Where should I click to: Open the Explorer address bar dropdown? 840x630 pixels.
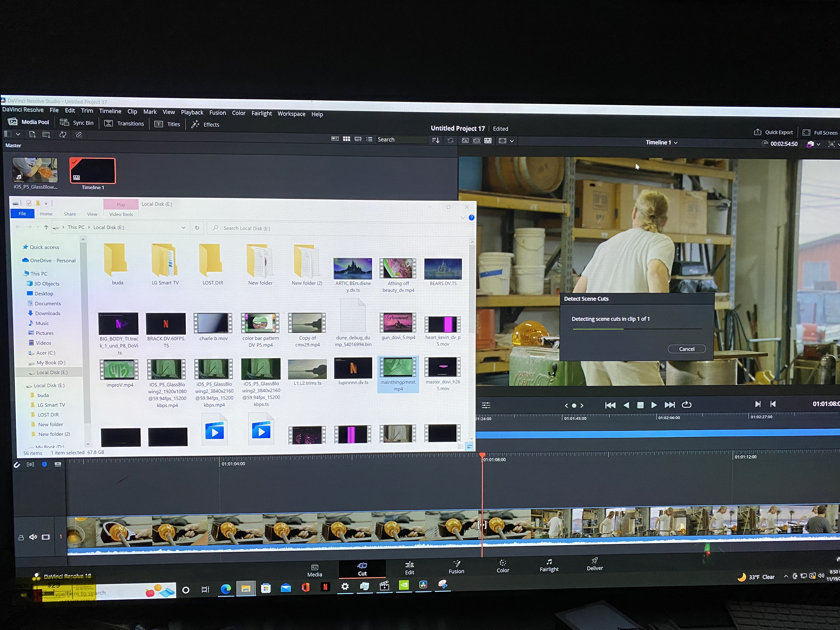point(183,227)
